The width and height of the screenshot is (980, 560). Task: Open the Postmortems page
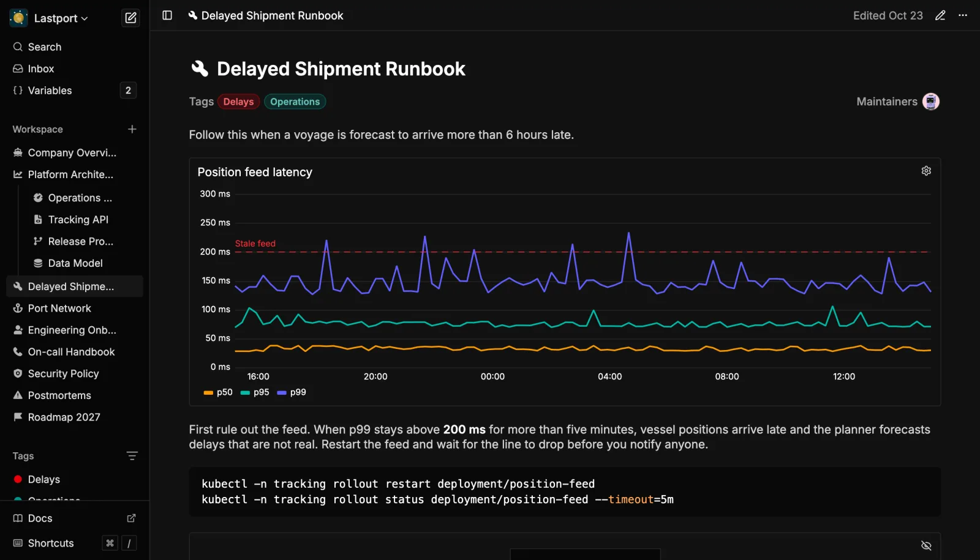coord(75,395)
